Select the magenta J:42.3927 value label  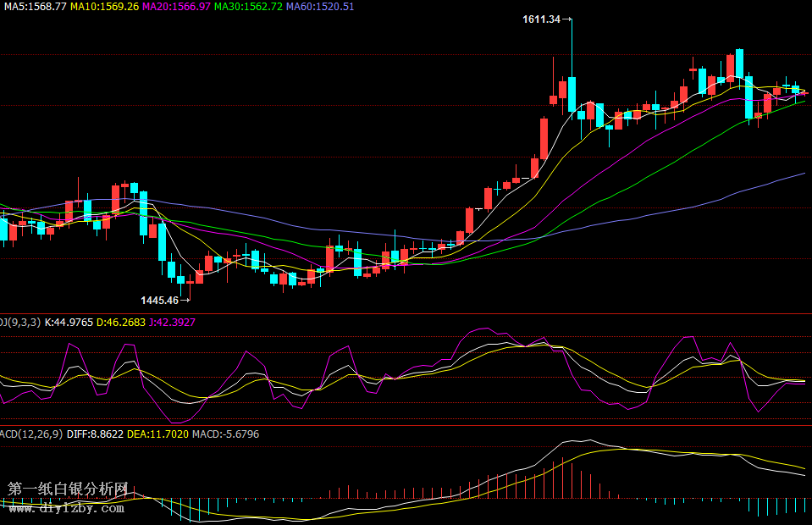point(172,322)
